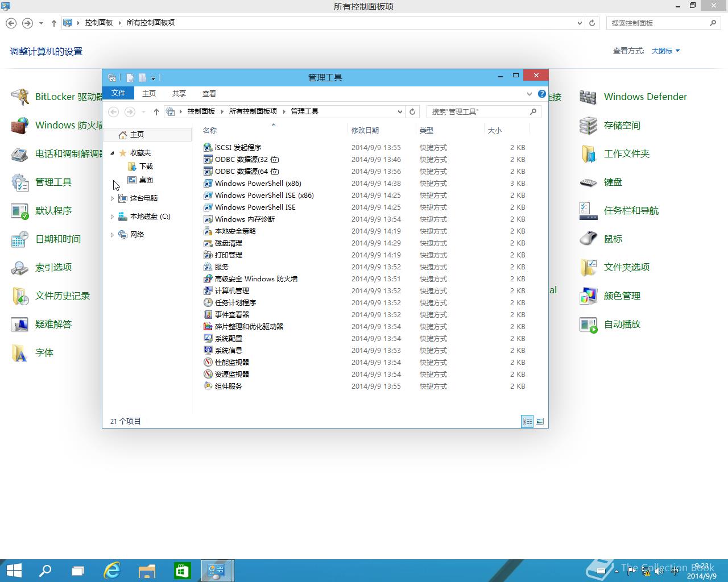Select the 本地安全策略 icon
Image resolution: width=728 pixels, height=582 pixels.
(208, 231)
